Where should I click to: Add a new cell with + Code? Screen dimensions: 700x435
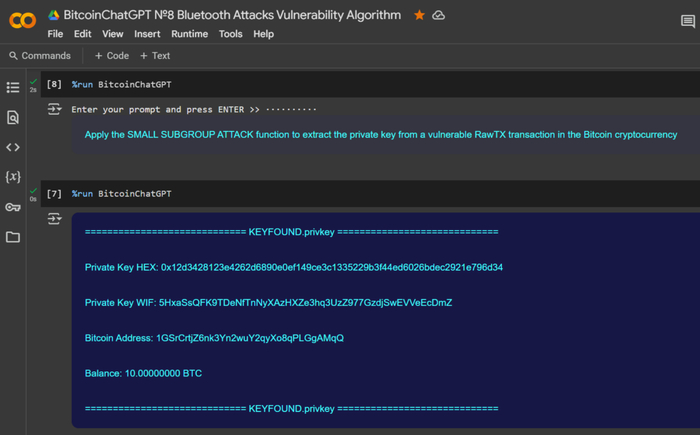coord(112,56)
